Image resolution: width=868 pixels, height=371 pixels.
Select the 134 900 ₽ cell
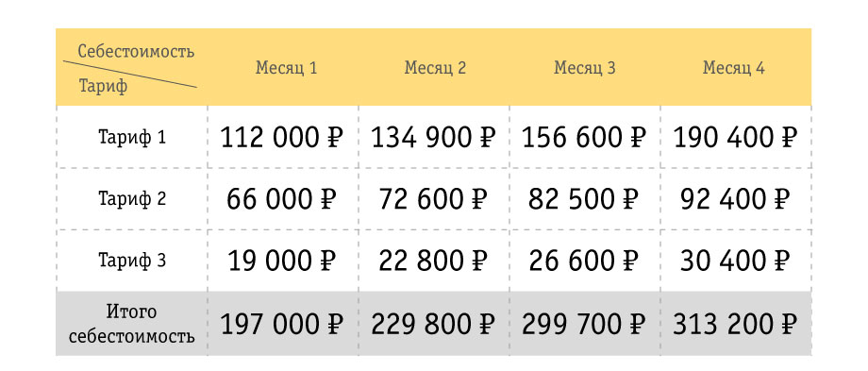pyautogui.click(x=433, y=137)
